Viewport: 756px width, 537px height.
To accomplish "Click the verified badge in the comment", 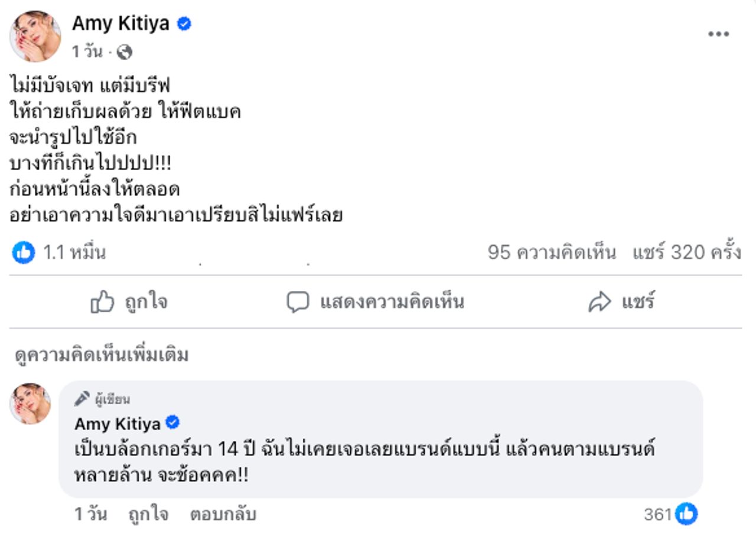I will click(172, 423).
